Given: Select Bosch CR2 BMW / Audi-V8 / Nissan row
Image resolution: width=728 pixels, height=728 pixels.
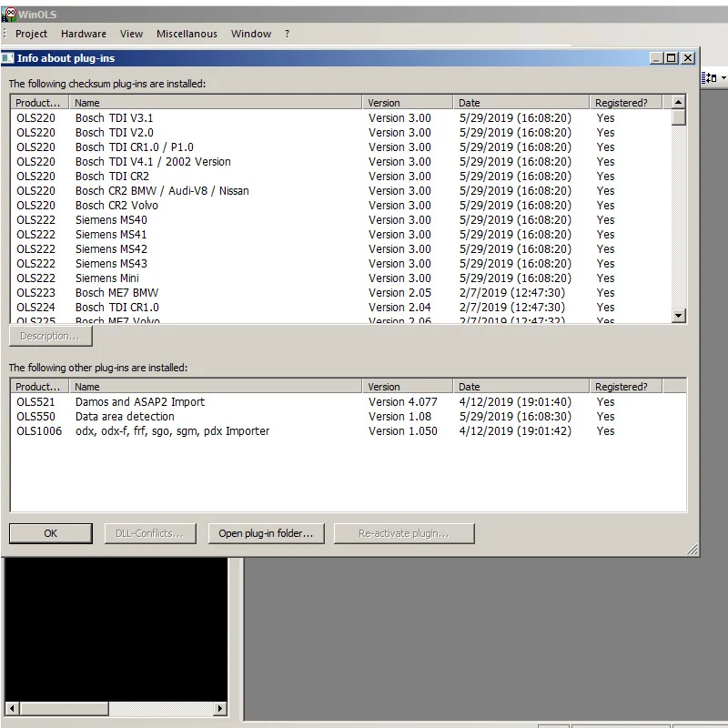Looking at the screenshot, I should [x=340, y=191].
